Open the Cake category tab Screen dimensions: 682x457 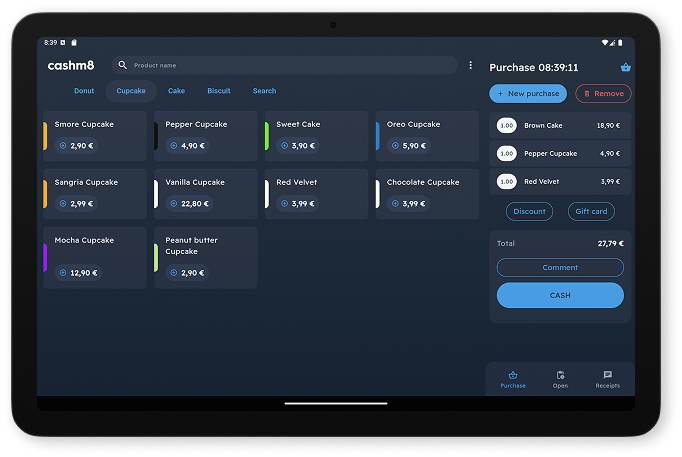[x=176, y=91]
